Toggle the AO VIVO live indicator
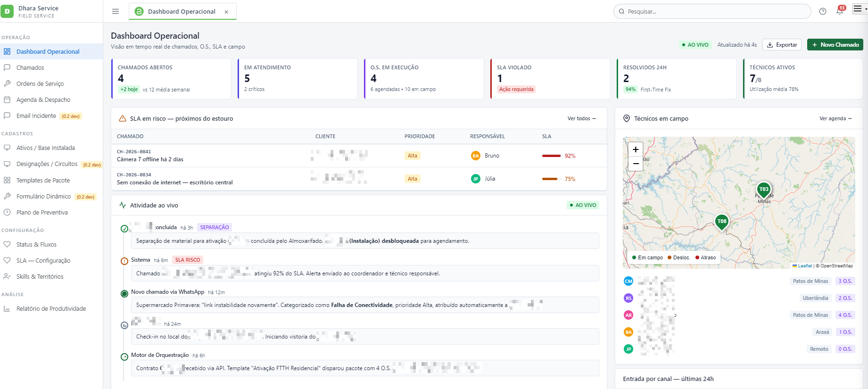This screenshot has width=868, height=389. [695, 45]
